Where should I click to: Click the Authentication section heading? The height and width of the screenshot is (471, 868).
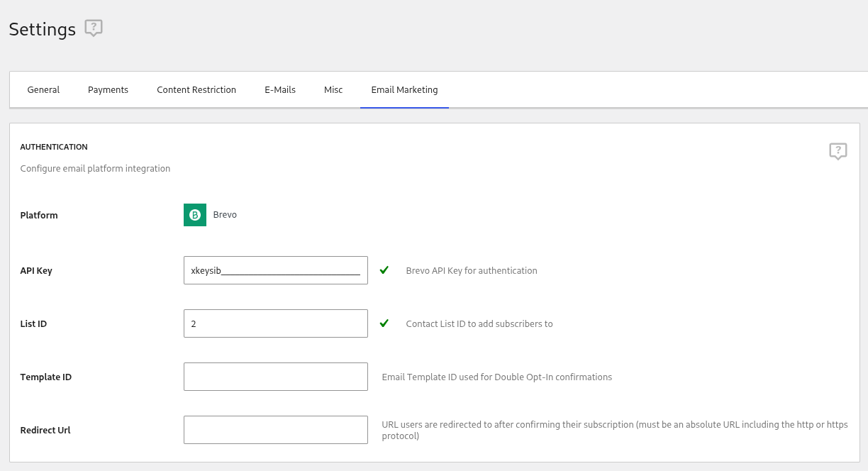(x=53, y=147)
